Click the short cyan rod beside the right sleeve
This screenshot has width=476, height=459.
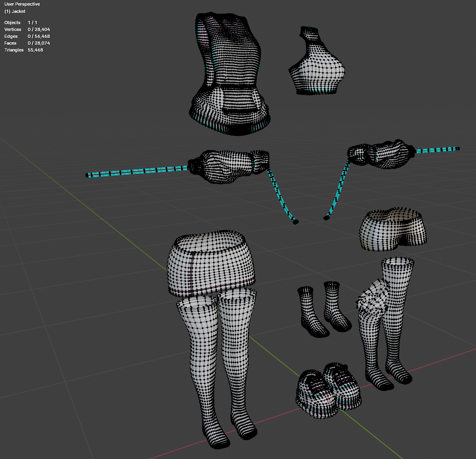pos(437,150)
